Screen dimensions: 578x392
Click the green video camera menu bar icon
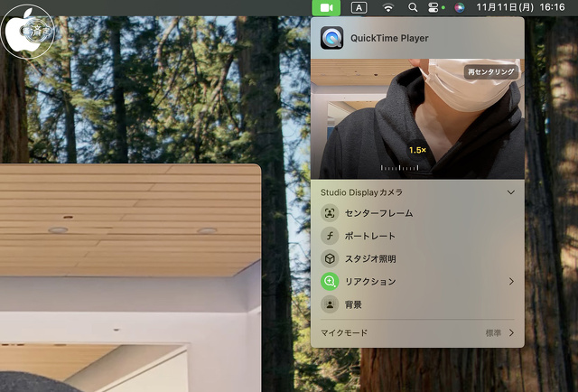click(x=326, y=7)
